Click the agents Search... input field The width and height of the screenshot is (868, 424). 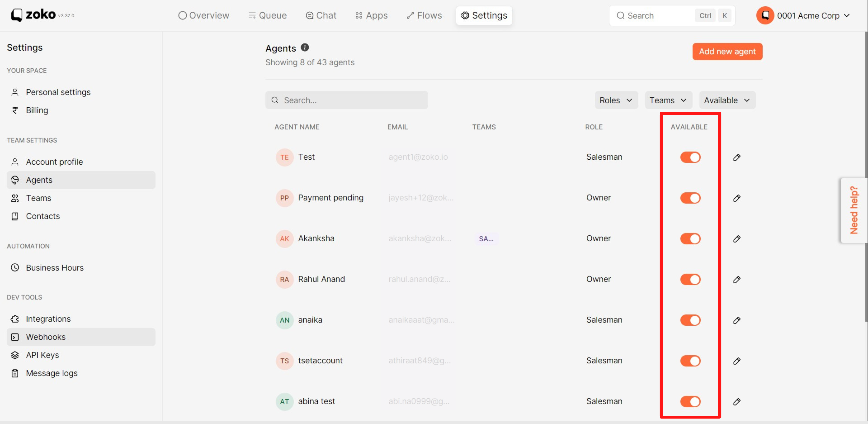(346, 100)
